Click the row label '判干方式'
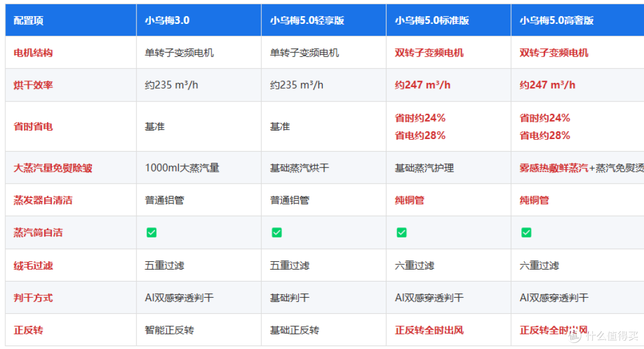 coord(33,298)
